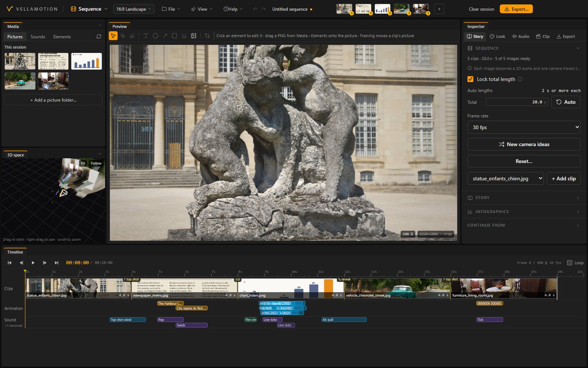
Task: Play the sequence
Action: pyautogui.click(x=33, y=263)
